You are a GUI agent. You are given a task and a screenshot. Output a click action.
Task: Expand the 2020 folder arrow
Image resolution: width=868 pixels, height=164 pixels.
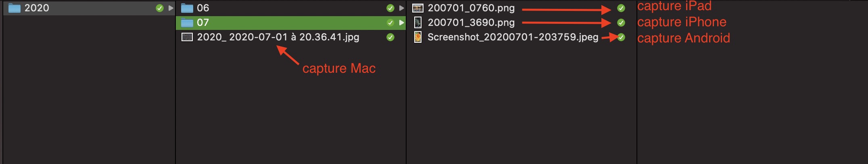171,8
